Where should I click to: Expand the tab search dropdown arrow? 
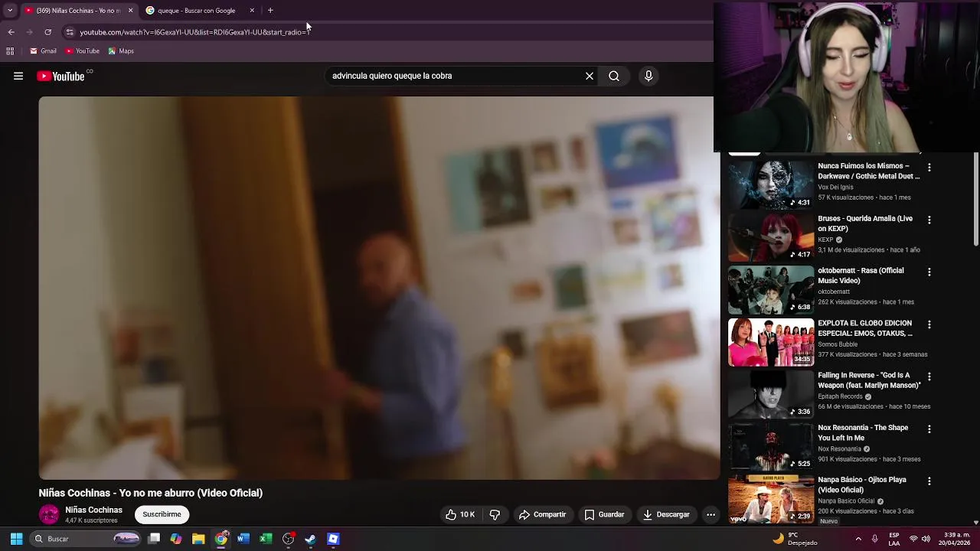pos(10,11)
